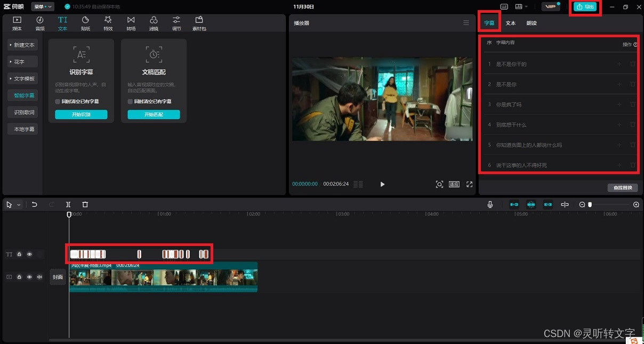Viewport: 644px width, 344px height.
Task: Select subtitle row 你知道贪图上的人都说什么吗
Action: (x=558, y=145)
